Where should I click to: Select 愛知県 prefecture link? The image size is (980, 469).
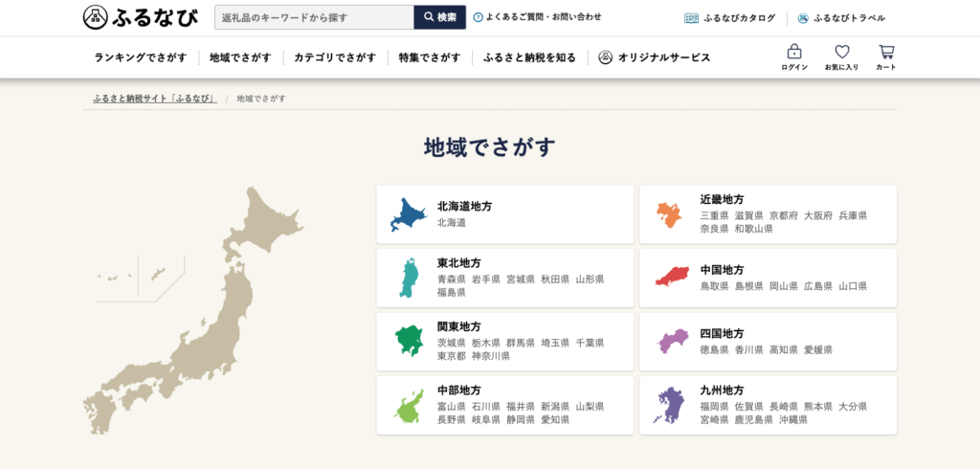(x=555, y=419)
